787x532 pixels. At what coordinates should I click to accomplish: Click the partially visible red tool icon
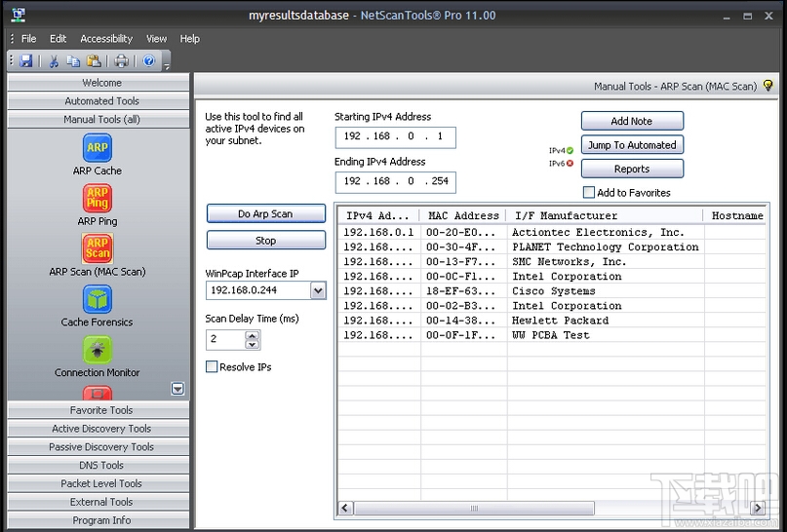click(98, 393)
